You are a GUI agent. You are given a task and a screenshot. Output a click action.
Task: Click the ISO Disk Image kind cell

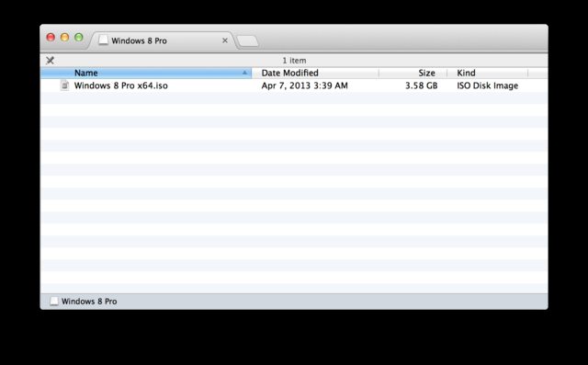coord(487,86)
